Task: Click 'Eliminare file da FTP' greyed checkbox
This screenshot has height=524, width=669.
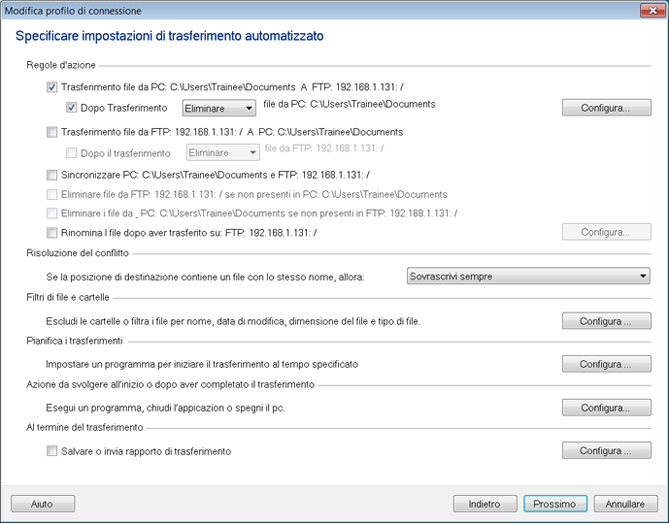Action: pyautogui.click(x=52, y=194)
